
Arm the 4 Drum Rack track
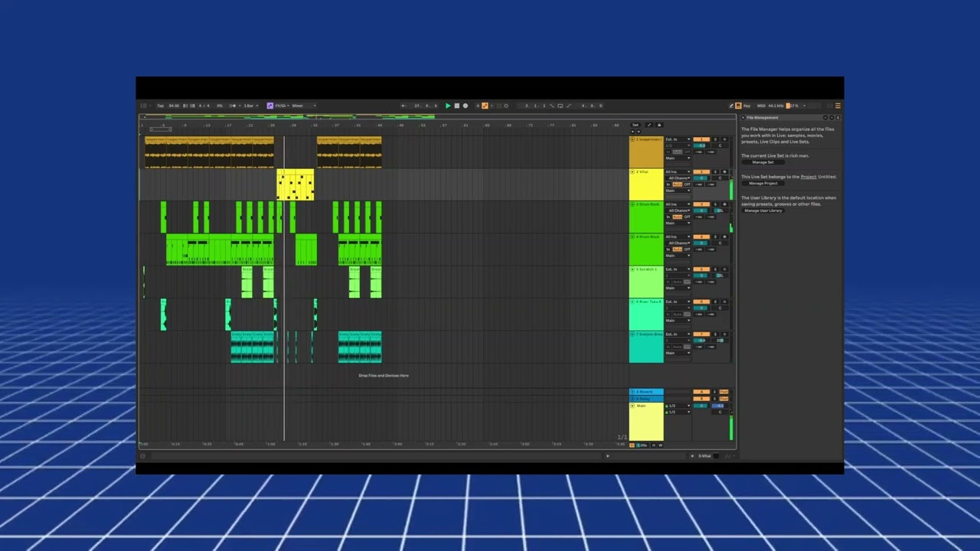click(724, 236)
